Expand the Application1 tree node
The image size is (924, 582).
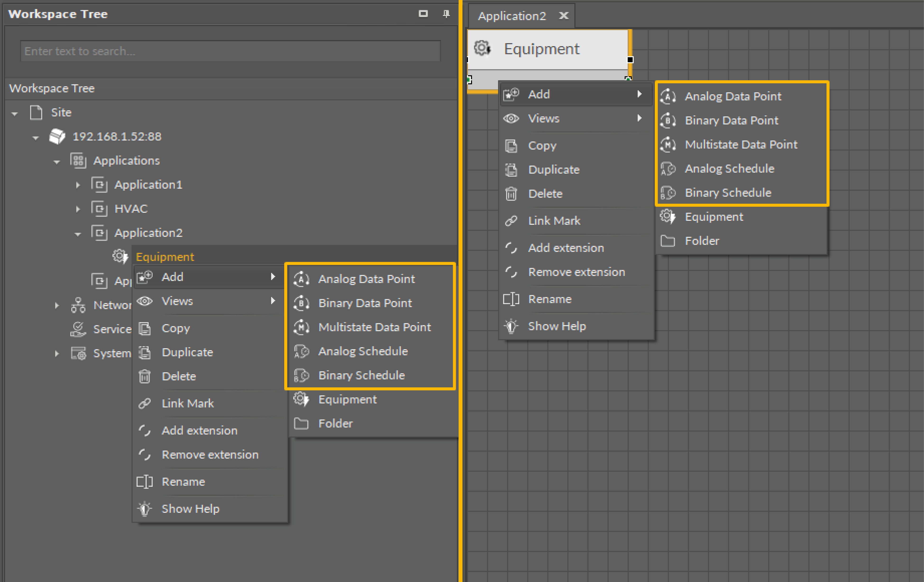(78, 185)
